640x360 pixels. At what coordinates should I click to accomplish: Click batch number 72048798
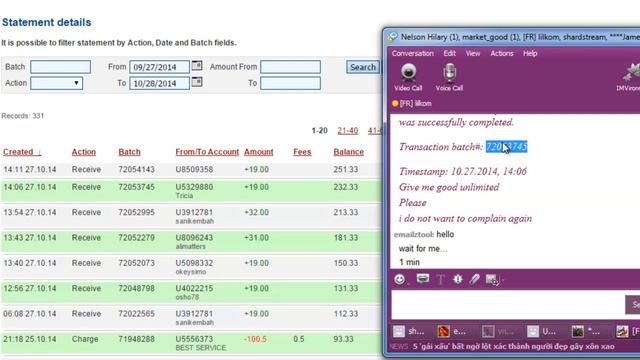[136, 288]
